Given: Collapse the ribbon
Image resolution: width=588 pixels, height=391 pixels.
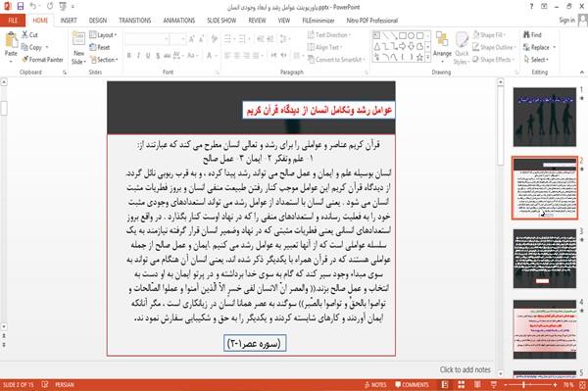Looking at the screenshot, I should pyautogui.click(x=581, y=72).
